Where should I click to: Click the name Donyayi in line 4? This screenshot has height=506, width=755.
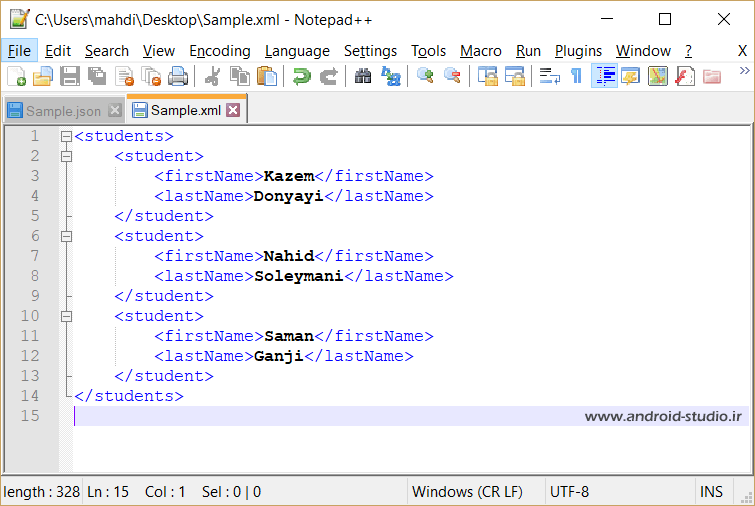coord(288,196)
